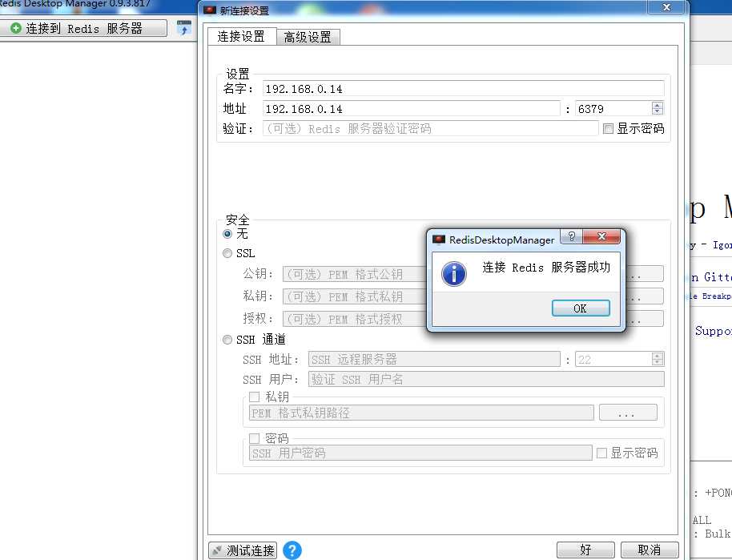Click the 授权 PEM authority field
Viewport: 732px width, 560px height.
pyautogui.click(x=355, y=319)
